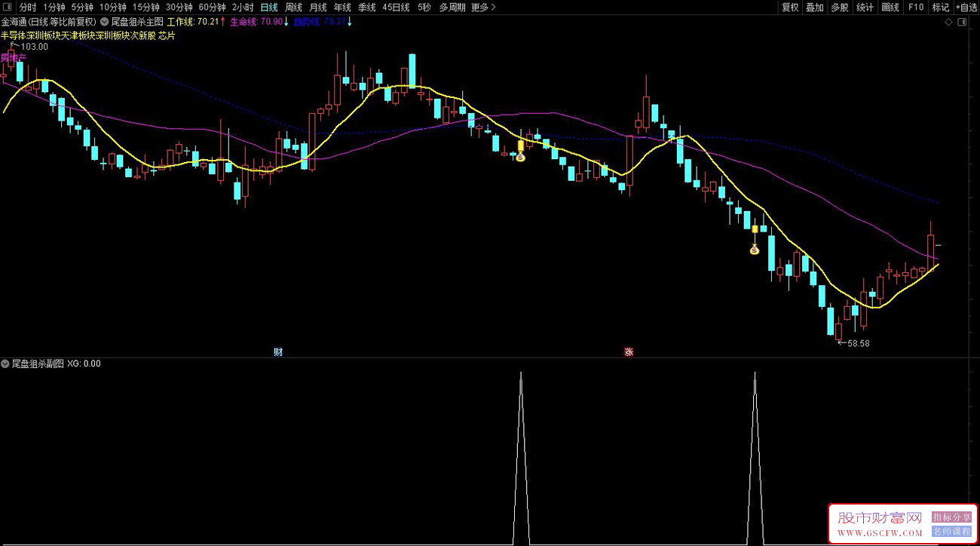Image resolution: width=980 pixels, height=546 pixels.
Task: Select the 15分钟 period
Action: tap(146, 8)
